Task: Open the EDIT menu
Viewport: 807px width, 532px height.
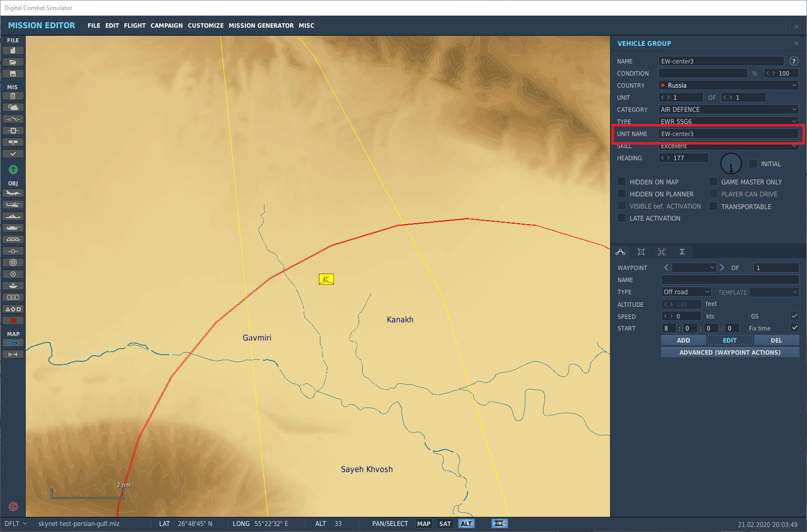Action: [112, 26]
